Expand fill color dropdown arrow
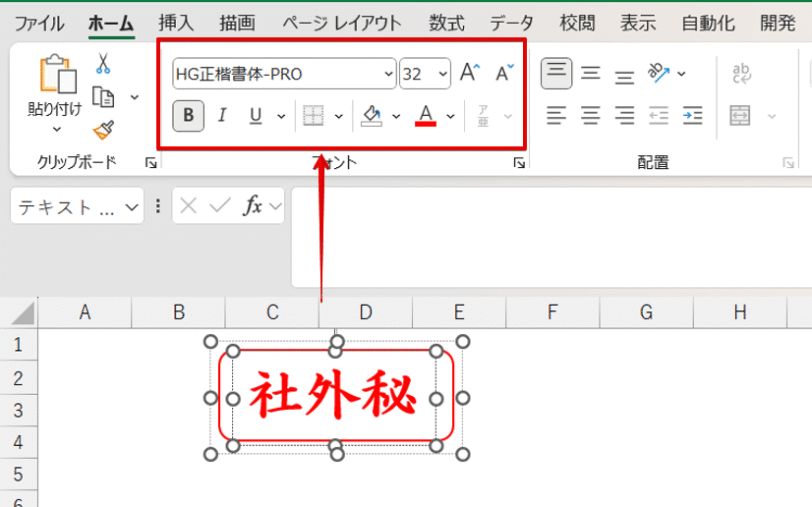The width and height of the screenshot is (812, 507). click(396, 117)
